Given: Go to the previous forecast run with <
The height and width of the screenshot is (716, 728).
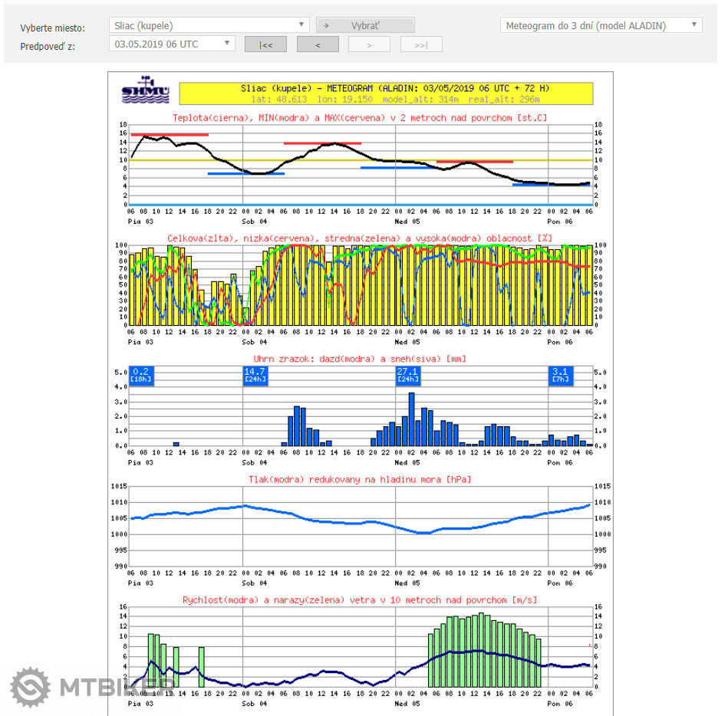Looking at the screenshot, I should tap(318, 44).
